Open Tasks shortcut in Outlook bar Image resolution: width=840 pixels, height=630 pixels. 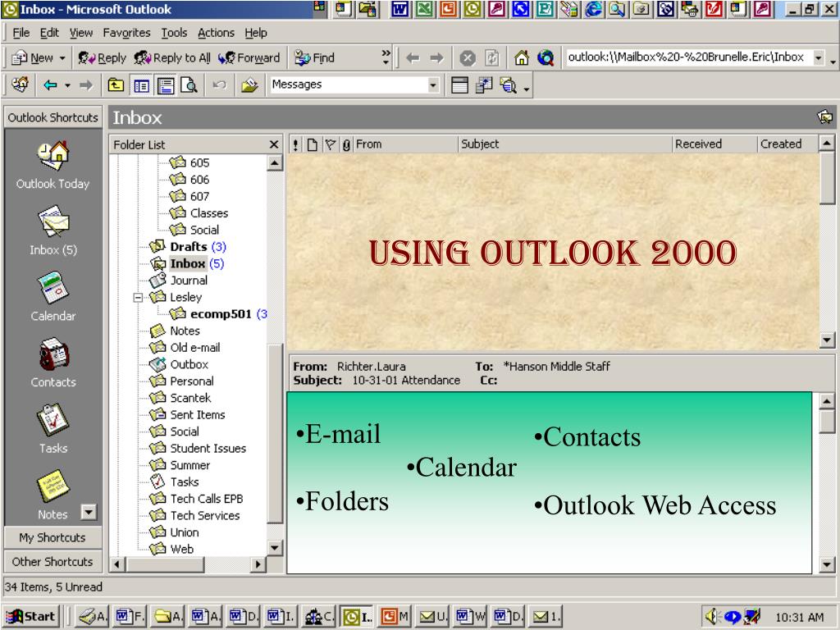point(53,428)
